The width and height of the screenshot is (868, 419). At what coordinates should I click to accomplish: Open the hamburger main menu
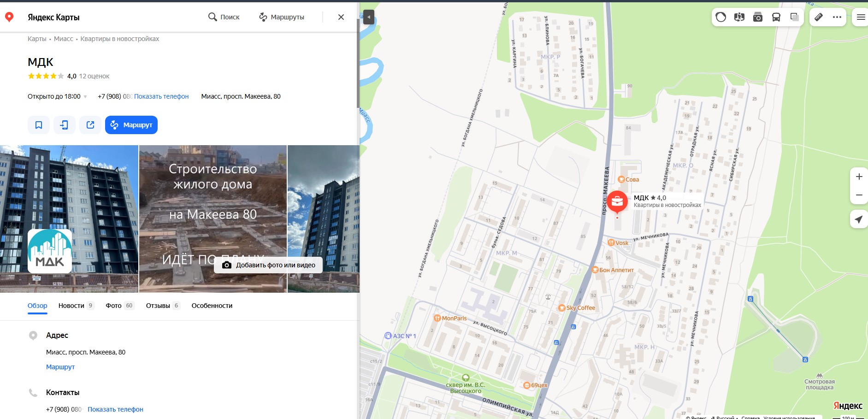coord(861,18)
